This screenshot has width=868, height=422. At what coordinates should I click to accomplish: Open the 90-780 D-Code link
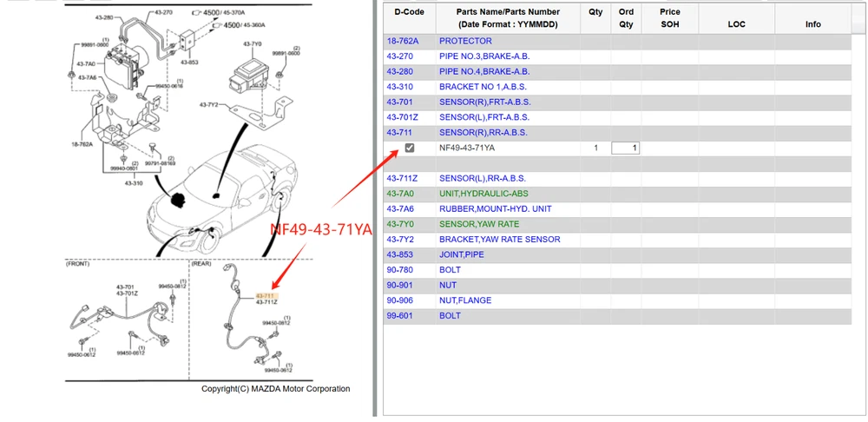point(399,270)
